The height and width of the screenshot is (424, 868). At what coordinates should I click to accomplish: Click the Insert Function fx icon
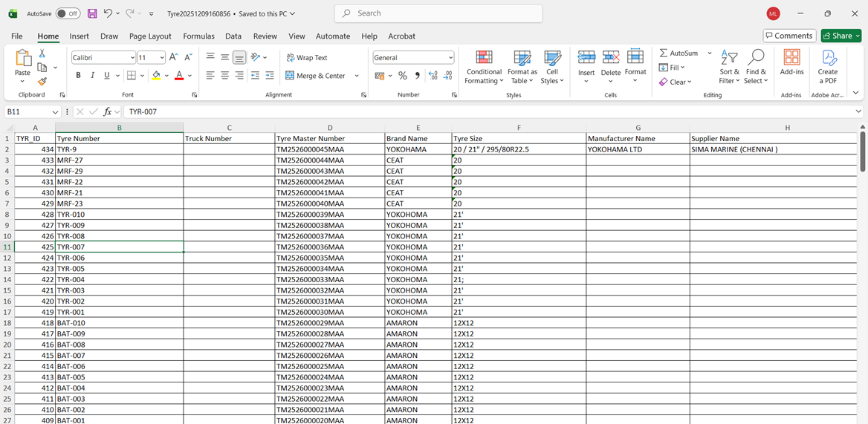click(108, 111)
